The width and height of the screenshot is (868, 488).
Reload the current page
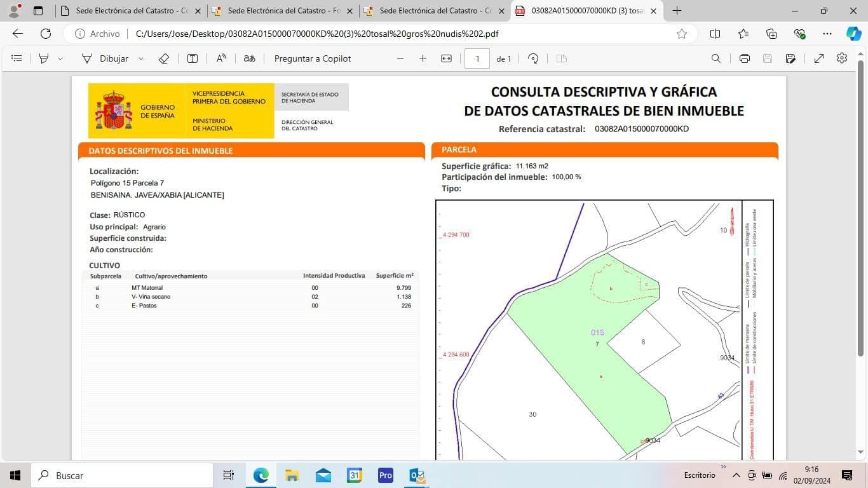[x=44, y=34]
